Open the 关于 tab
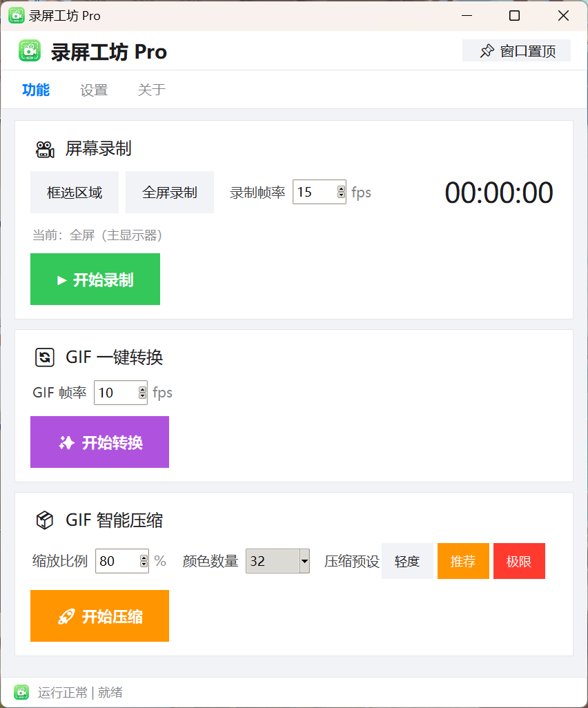Viewport: 588px width, 708px height. pos(152,90)
